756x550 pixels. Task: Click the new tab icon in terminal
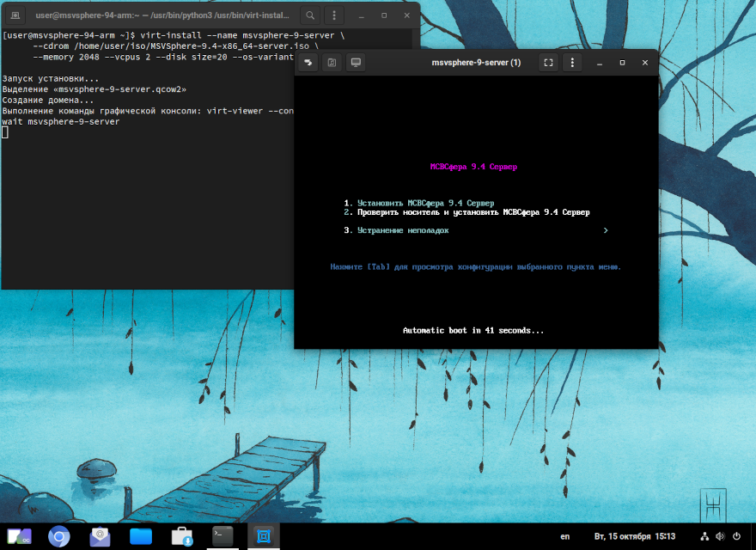pyautogui.click(x=15, y=15)
